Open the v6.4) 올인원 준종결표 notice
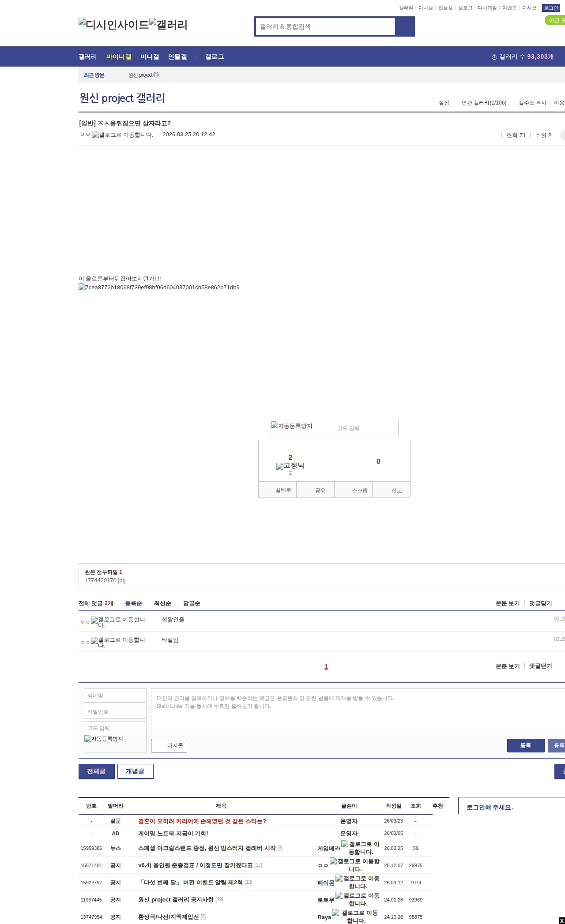Viewport: 565px width, 924px height. click(196, 865)
